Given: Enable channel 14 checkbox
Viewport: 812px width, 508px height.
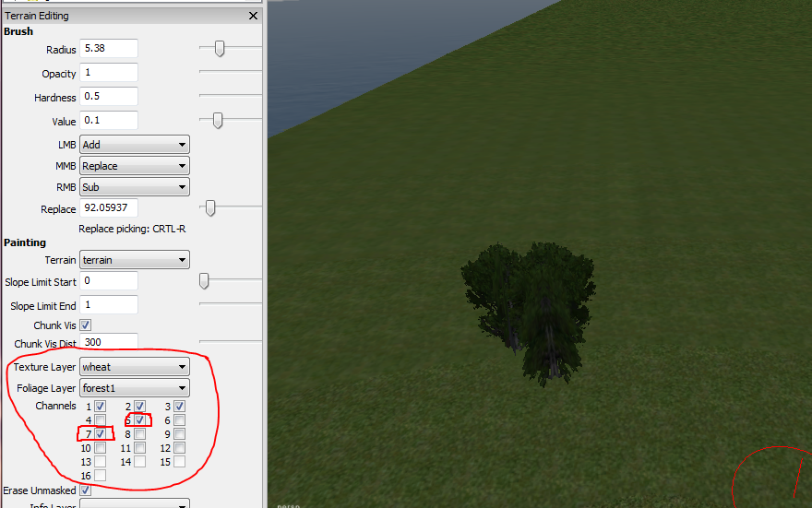Looking at the screenshot, I should 140,462.
